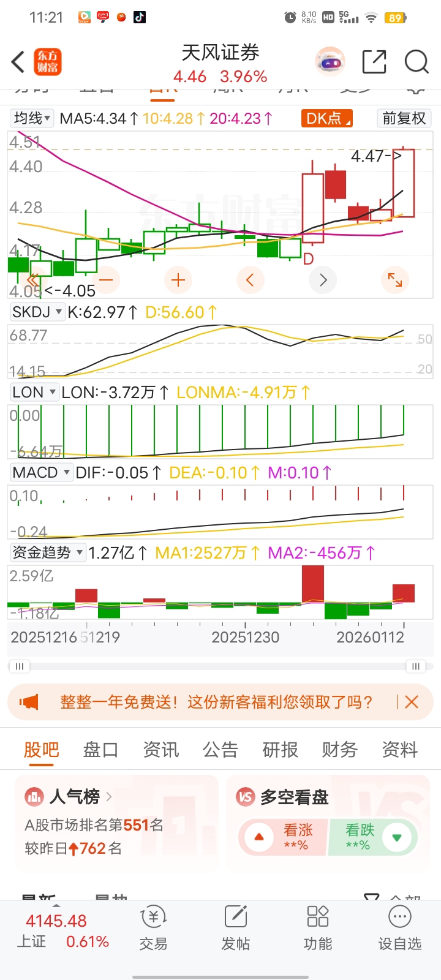Tap the 多空看盘 VS icon
Image resolution: width=441 pixels, height=980 pixels.
246,797
